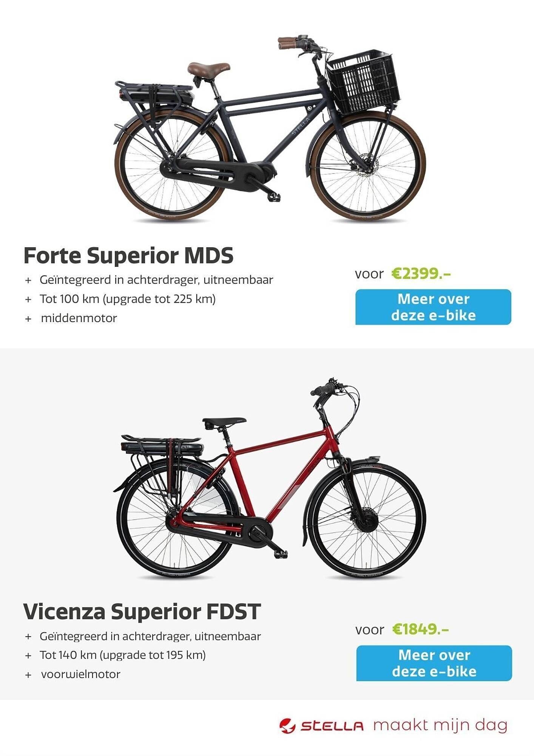The image size is (534, 756).
Task: Open Meer over deze e-bike for Vicenza
Action: tap(434, 663)
